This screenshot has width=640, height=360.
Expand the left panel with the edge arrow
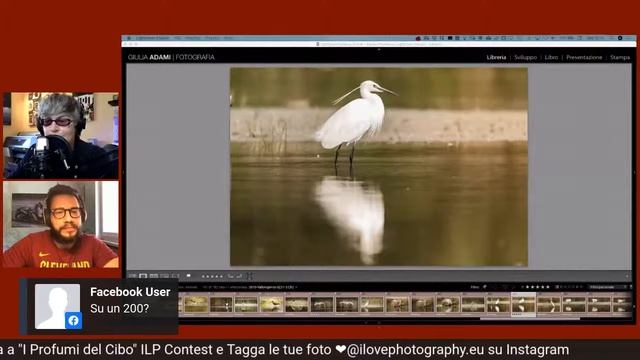(x=124, y=172)
